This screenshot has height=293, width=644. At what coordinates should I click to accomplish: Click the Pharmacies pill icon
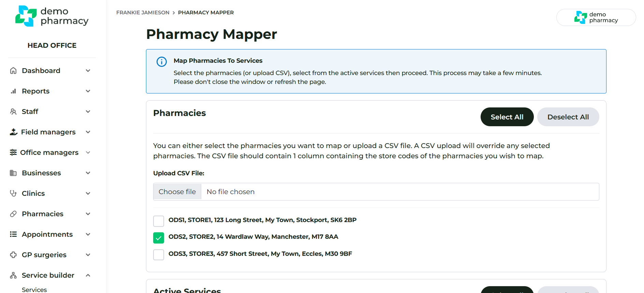[x=13, y=214]
